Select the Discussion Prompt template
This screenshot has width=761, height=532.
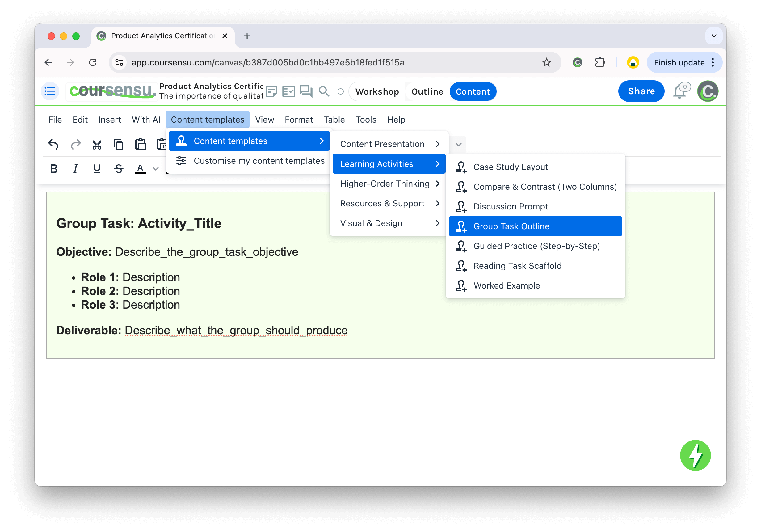pos(511,206)
